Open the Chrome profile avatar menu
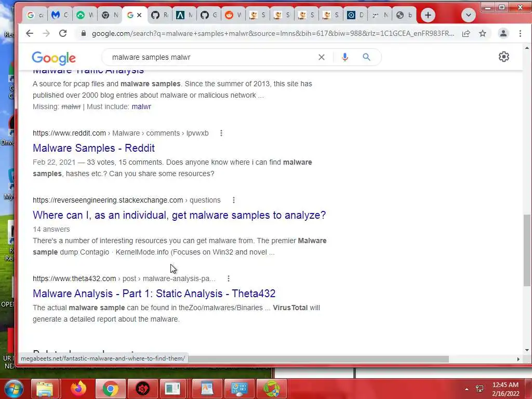Screen dimensions: 532x399 click(503, 33)
